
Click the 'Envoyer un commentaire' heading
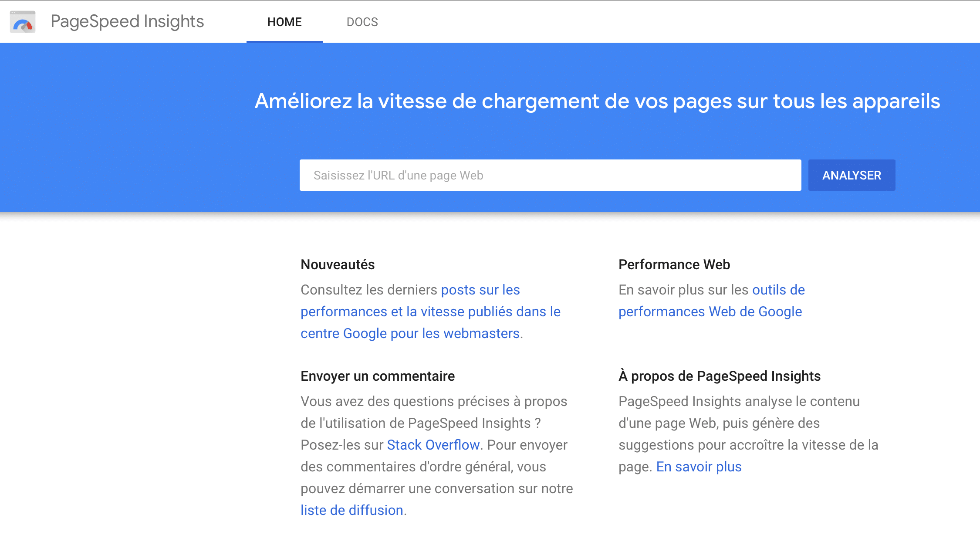[x=377, y=376]
